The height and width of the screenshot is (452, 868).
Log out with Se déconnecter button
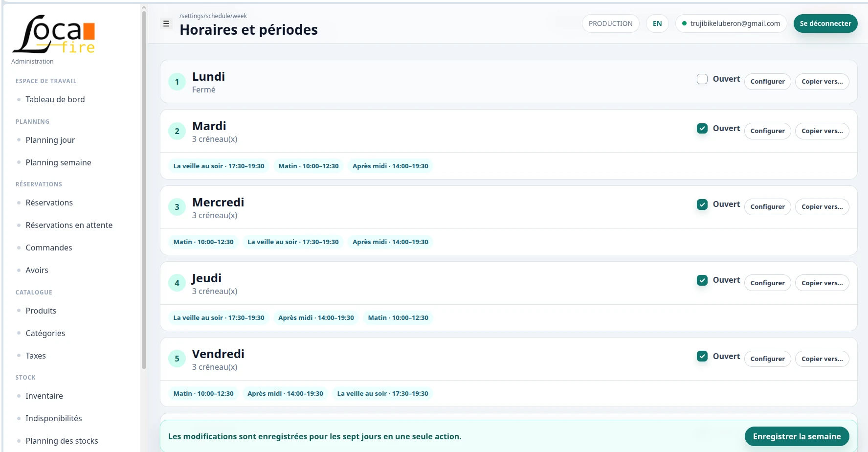tap(825, 23)
